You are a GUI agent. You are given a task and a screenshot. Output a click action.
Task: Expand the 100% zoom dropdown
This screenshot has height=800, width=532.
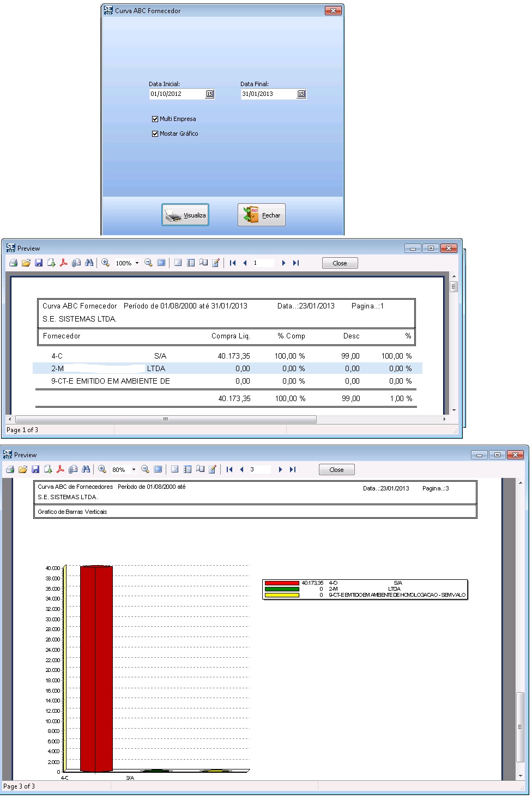pyautogui.click(x=137, y=263)
